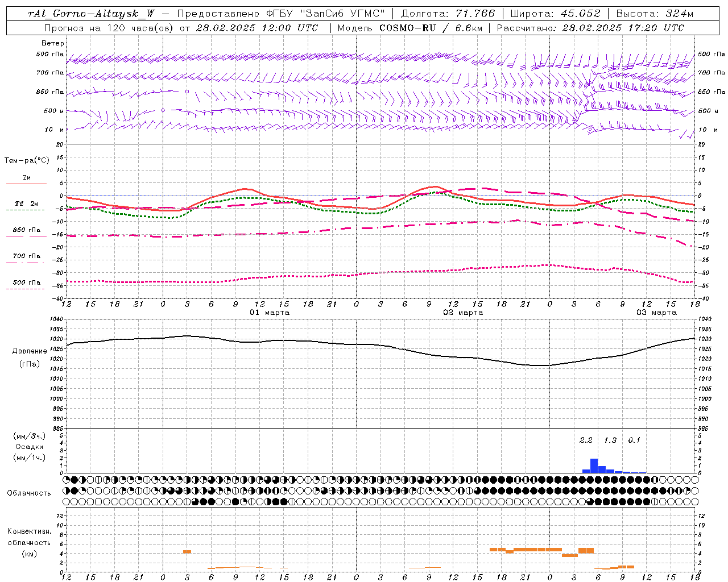Click the Тем-ра(°C) panel label
Screen dimensions: 728x582
click(x=27, y=161)
